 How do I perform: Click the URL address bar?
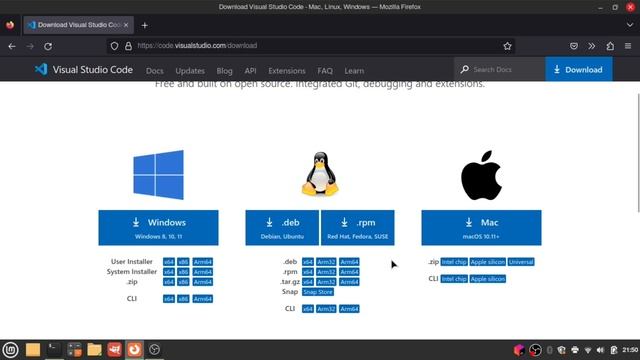click(x=310, y=46)
